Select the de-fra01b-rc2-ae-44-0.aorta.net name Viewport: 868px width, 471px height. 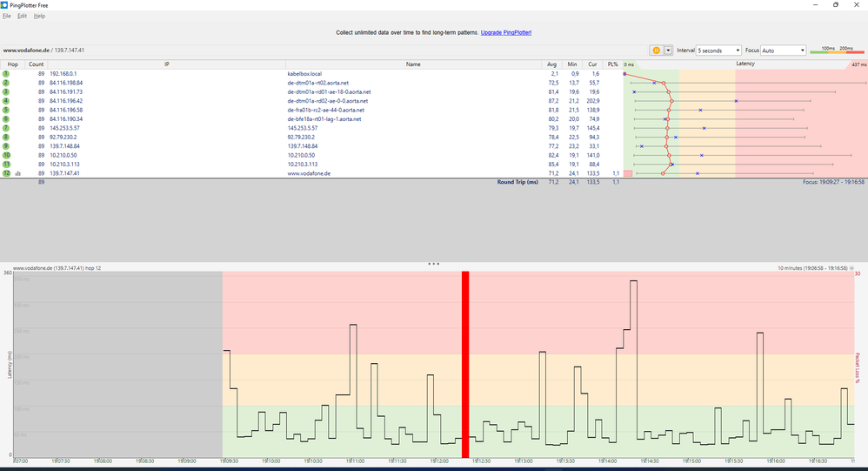point(327,110)
